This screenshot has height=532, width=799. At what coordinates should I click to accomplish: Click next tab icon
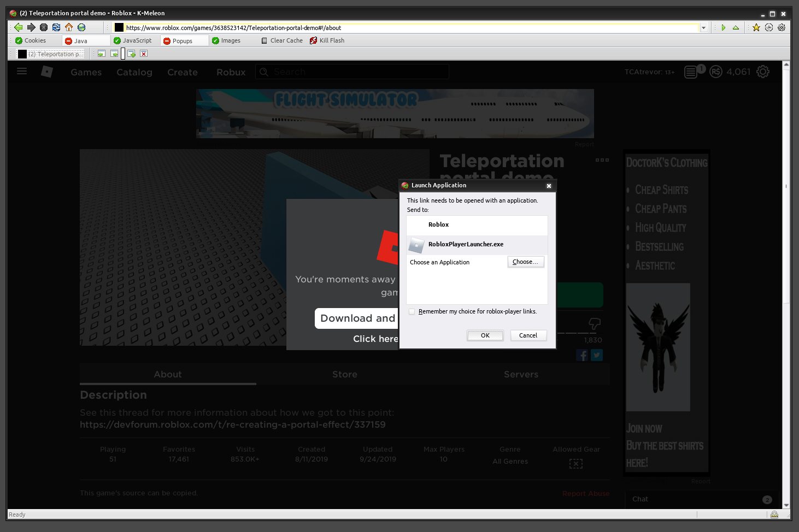pos(114,54)
